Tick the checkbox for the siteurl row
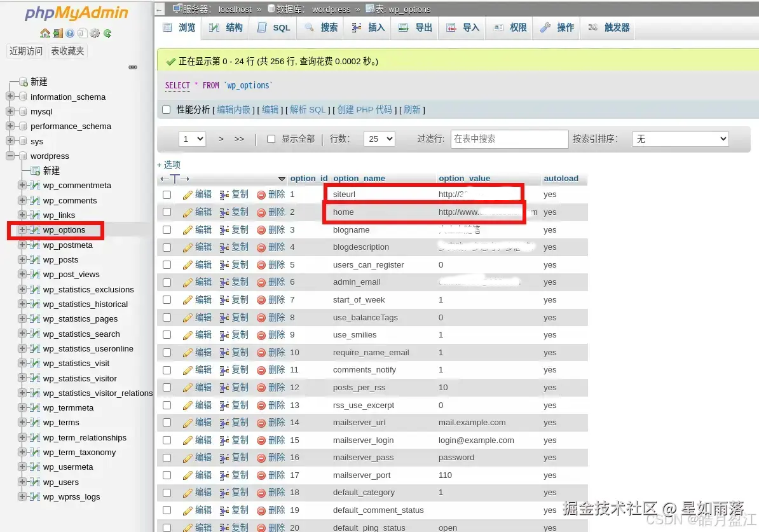Viewport: 759px width, 532px height. pos(167,194)
